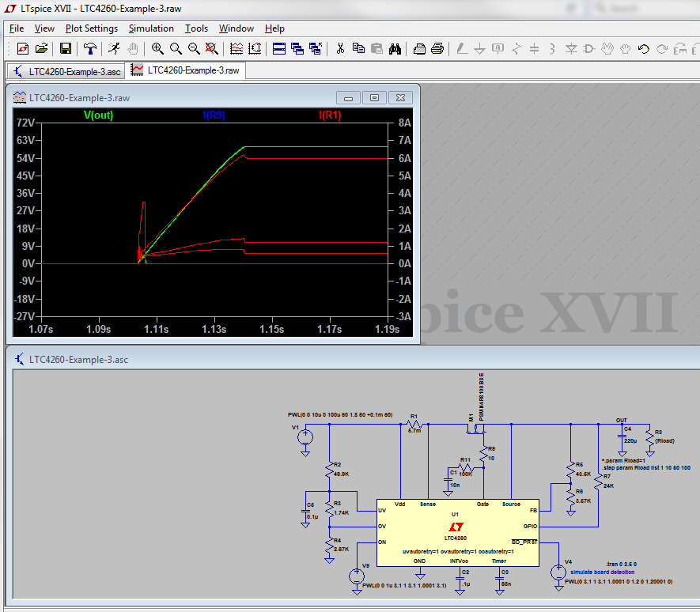
Task: Switch to the LTC4260-Example-3.asc tab
Action: 66,71
